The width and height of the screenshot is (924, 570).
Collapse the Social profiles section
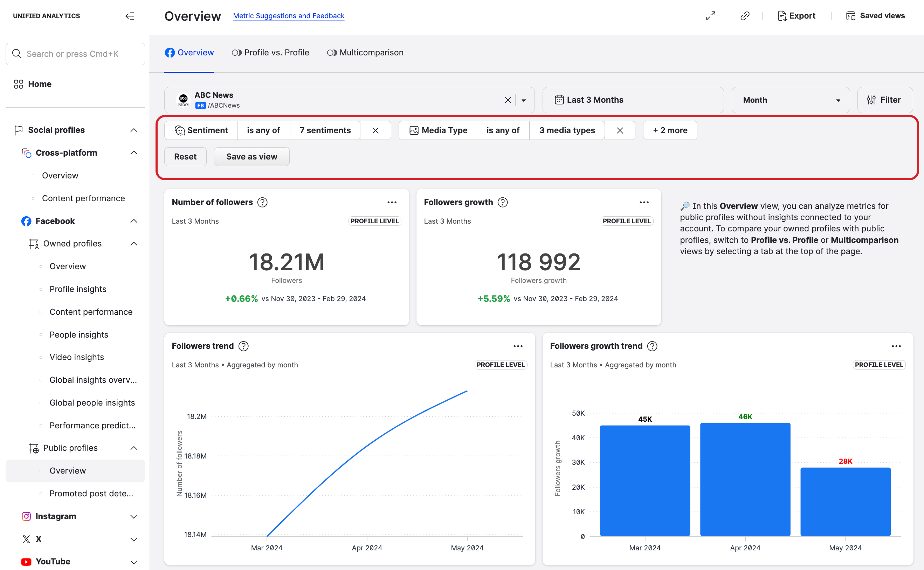point(134,130)
